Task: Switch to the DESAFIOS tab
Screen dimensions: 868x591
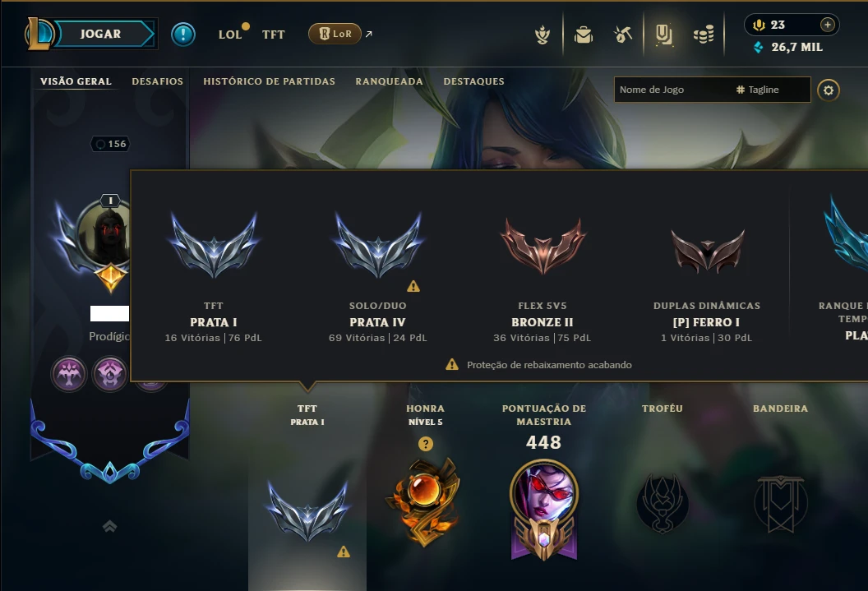Action: [157, 81]
